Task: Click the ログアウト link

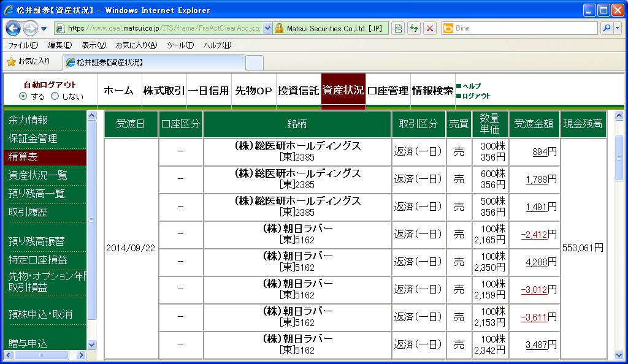Action: pyautogui.click(x=476, y=96)
